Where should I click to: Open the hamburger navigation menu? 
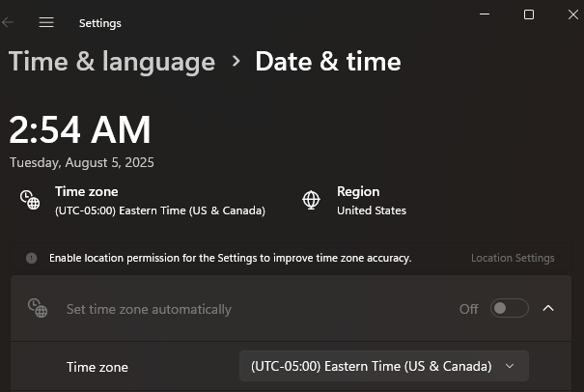pyautogui.click(x=46, y=22)
